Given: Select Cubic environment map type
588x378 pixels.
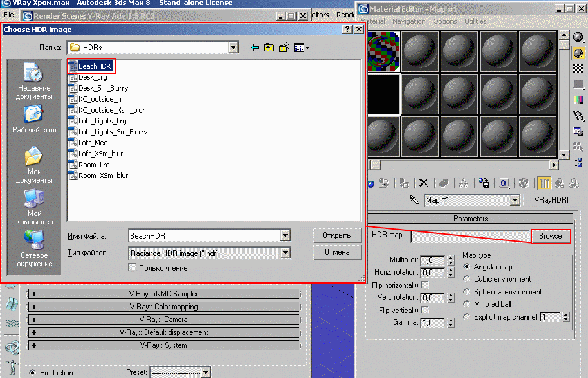Looking at the screenshot, I should [466, 279].
